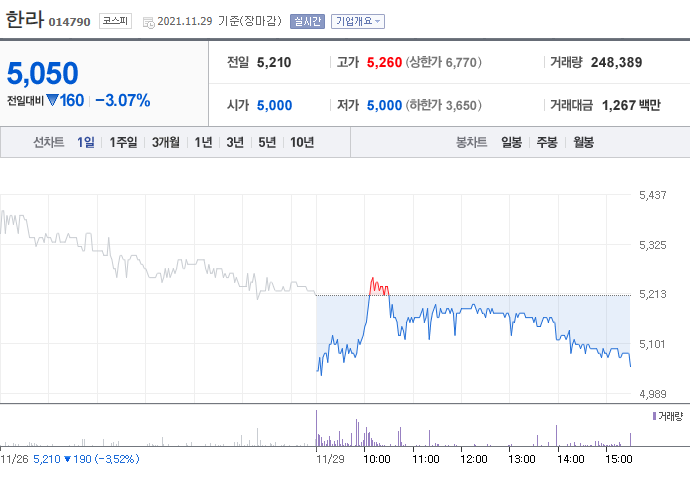The image size is (690, 482).
Task: Switch to the 1주일 line chart
Action: coord(123,142)
